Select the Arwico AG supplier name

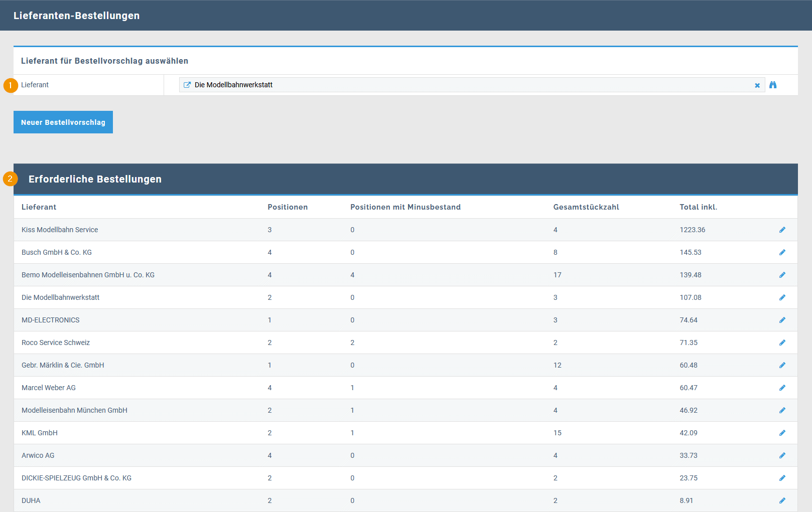[x=38, y=455]
